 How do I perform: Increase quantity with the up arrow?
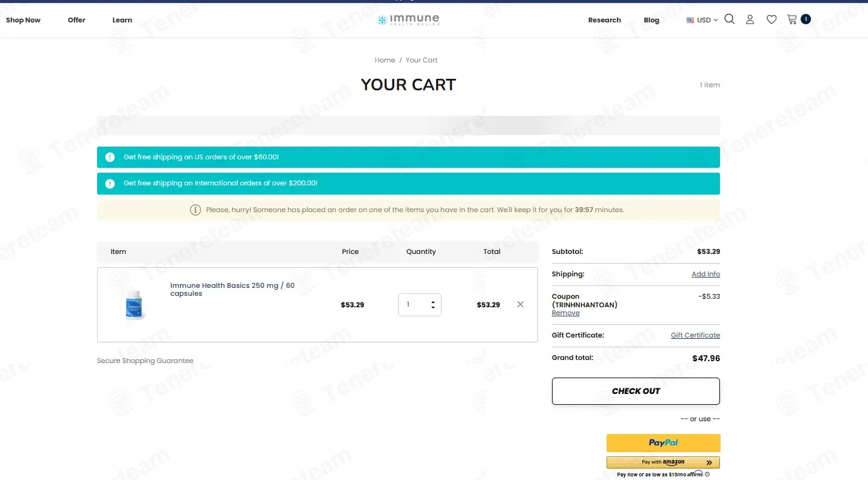(x=433, y=302)
